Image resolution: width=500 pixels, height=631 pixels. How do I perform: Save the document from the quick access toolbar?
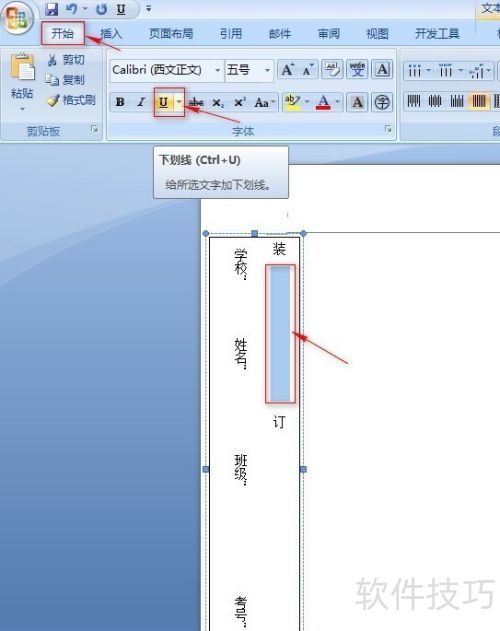tap(51, 9)
